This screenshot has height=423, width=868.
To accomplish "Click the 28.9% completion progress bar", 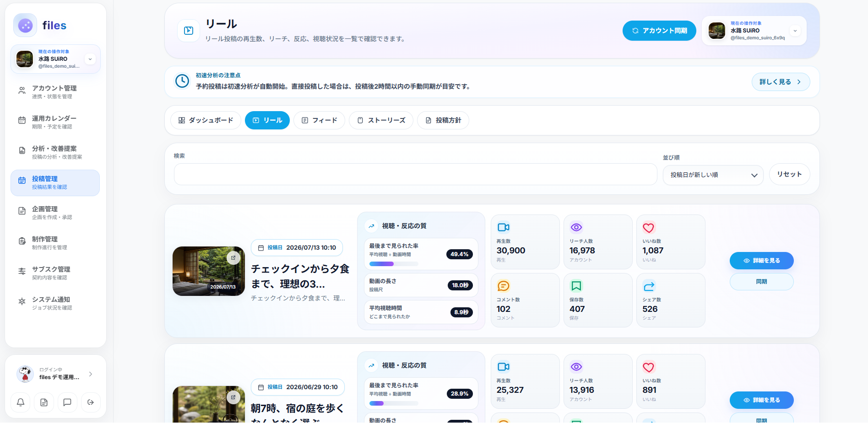I will pyautogui.click(x=394, y=403).
